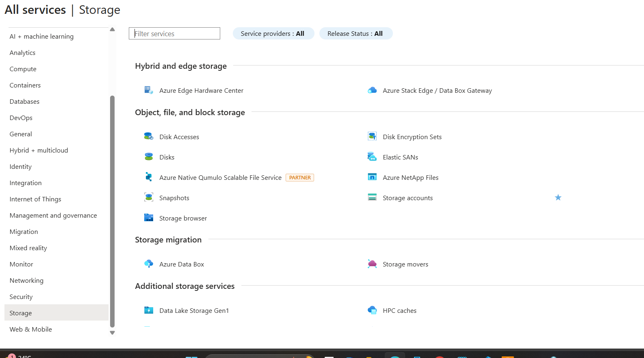644x358 pixels.
Task: Click the Azure Stack Edge cloud icon
Action: pyautogui.click(x=372, y=90)
